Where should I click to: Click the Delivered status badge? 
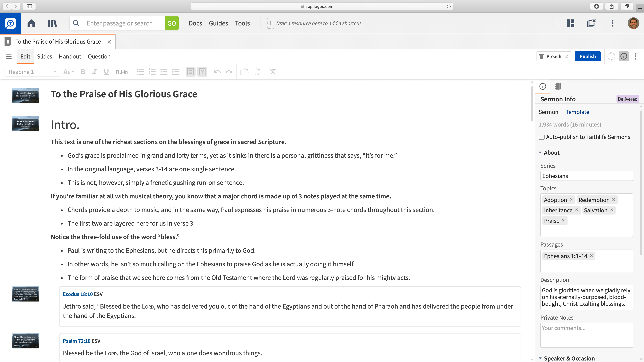click(628, 99)
